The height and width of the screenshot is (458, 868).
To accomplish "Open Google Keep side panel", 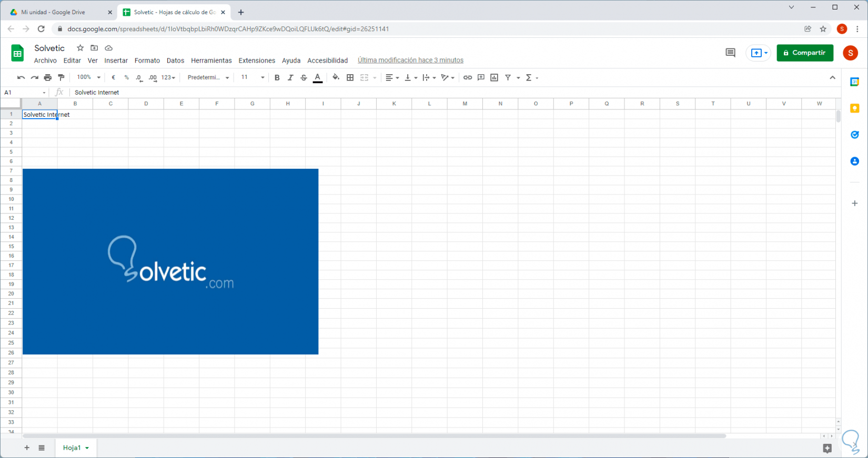I will coord(855,108).
